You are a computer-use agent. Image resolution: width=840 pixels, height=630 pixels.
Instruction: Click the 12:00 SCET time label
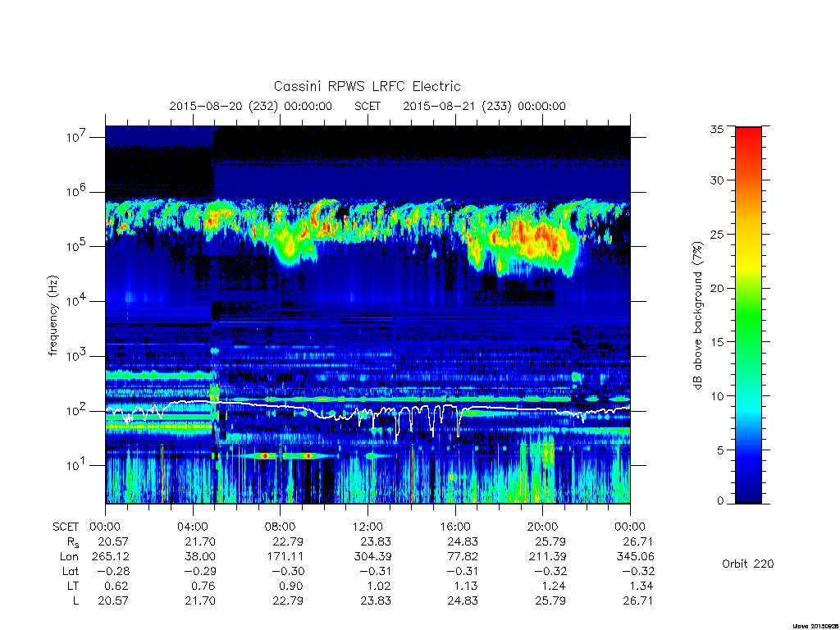(367, 527)
